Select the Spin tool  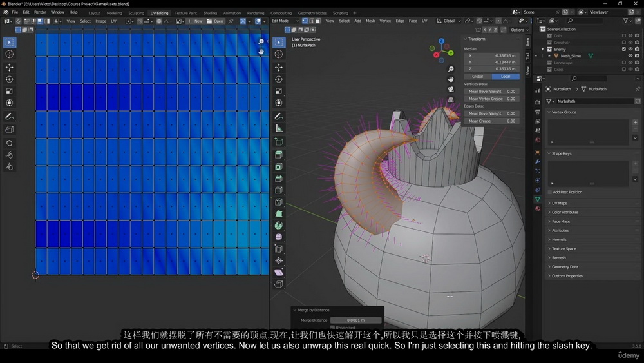pyautogui.click(x=279, y=225)
